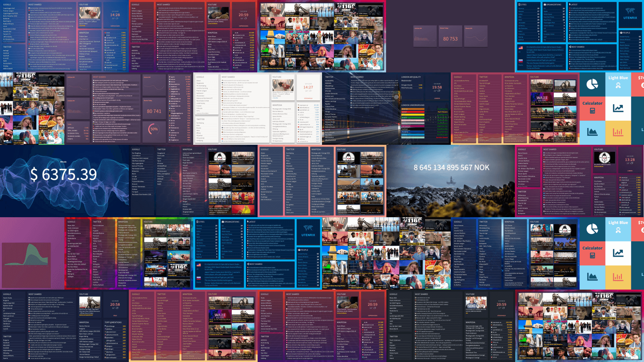Open the 'Kris Boyson' Twitter trend
The height and width of the screenshot is (362, 644).
329,125
